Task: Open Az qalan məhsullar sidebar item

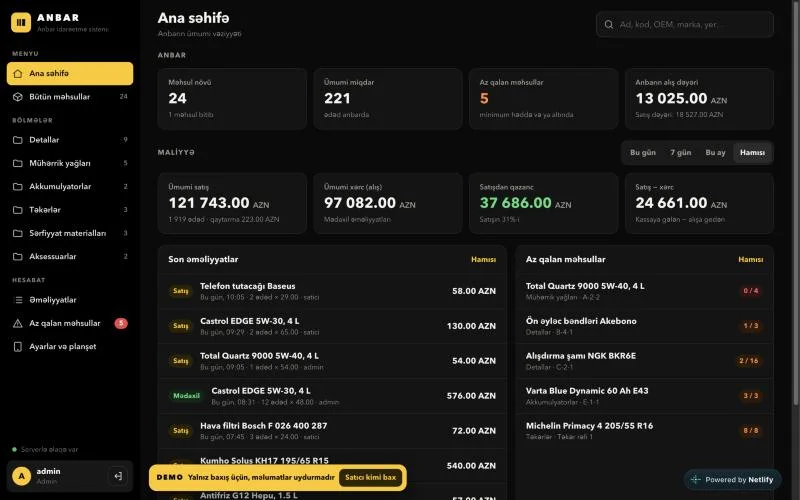Action: click(x=70, y=323)
